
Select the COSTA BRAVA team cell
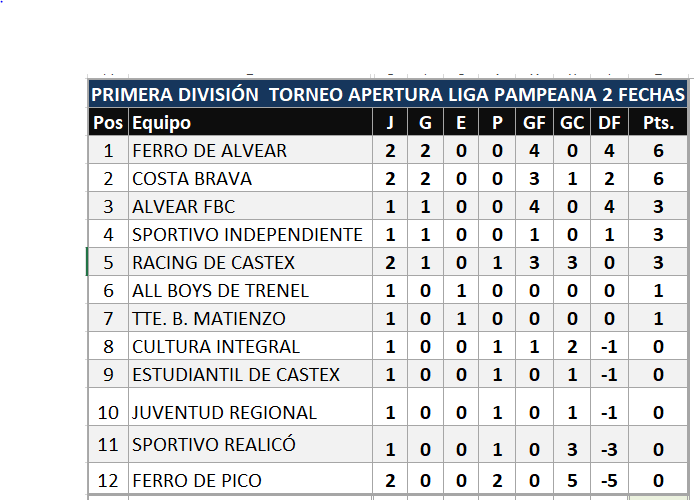192,179
